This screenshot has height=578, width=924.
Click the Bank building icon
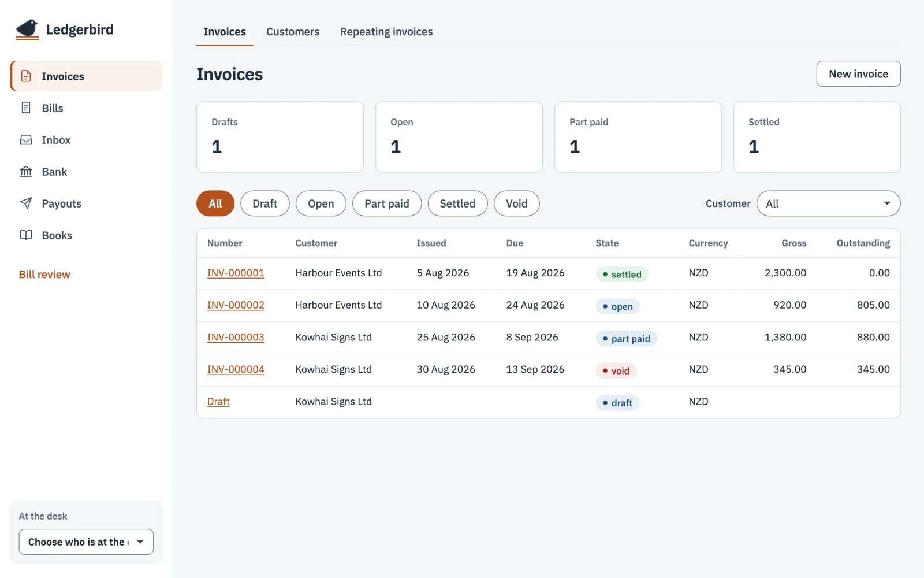coord(26,172)
